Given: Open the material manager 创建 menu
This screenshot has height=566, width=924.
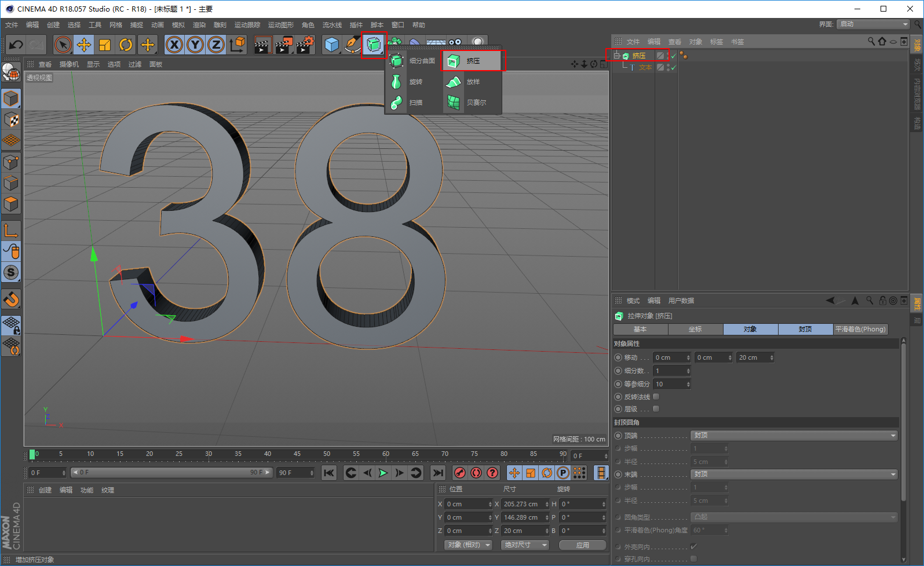Looking at the screenshot, I should 45,490.
